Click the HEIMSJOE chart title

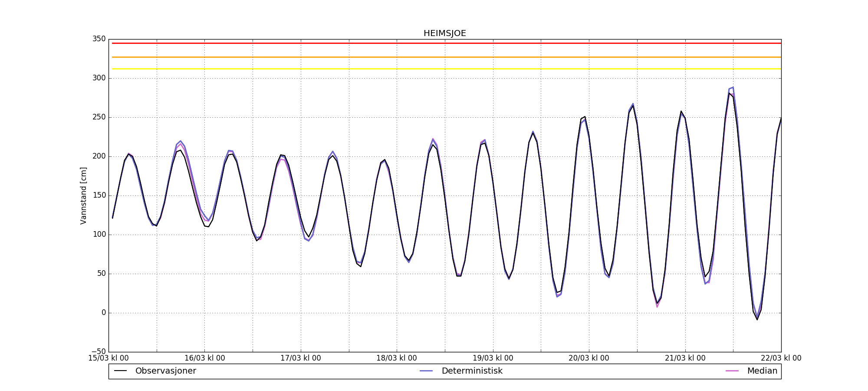(x=444, y=33)
